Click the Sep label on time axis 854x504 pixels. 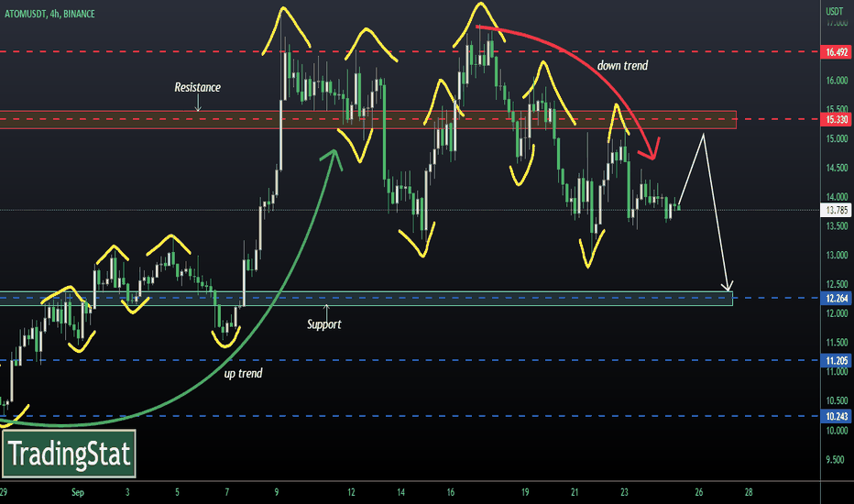pyautogui.click(x=78, y=493)
